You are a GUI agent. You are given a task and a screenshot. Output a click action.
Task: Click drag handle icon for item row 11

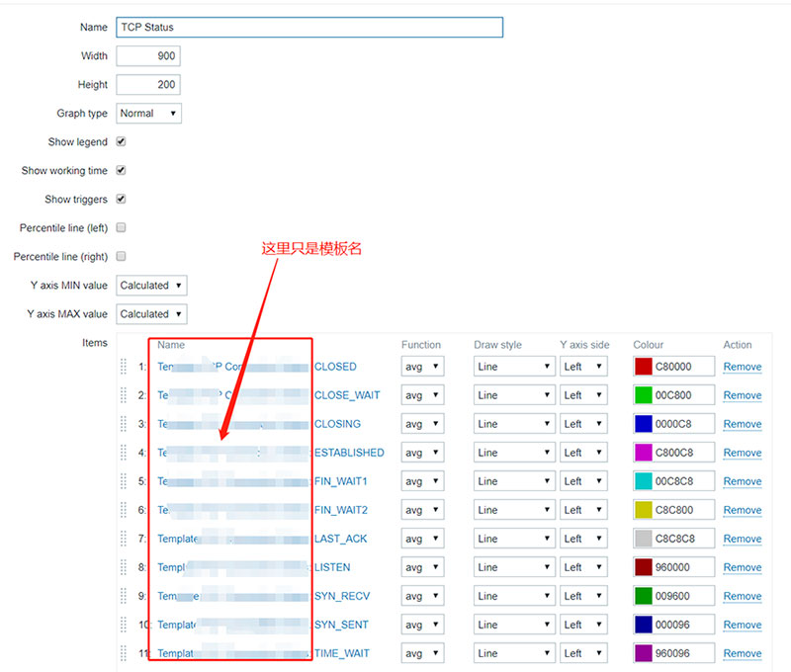[124, 653]
